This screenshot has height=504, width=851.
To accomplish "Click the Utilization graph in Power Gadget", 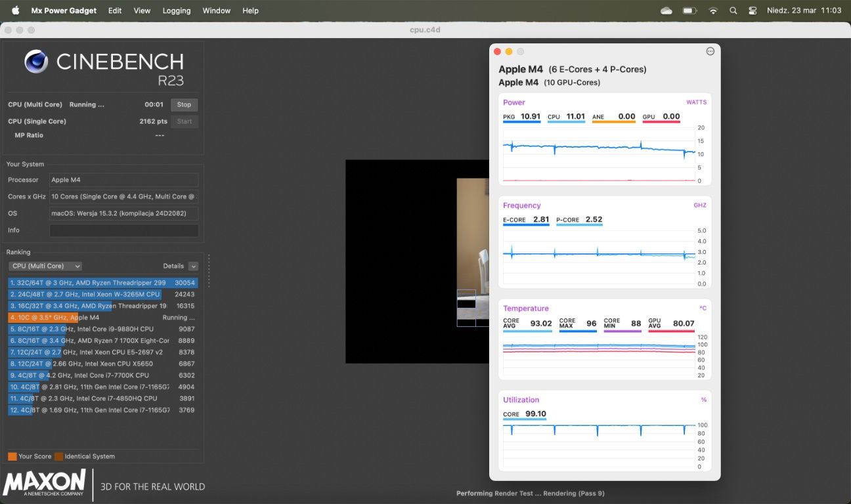I will 599,446.
